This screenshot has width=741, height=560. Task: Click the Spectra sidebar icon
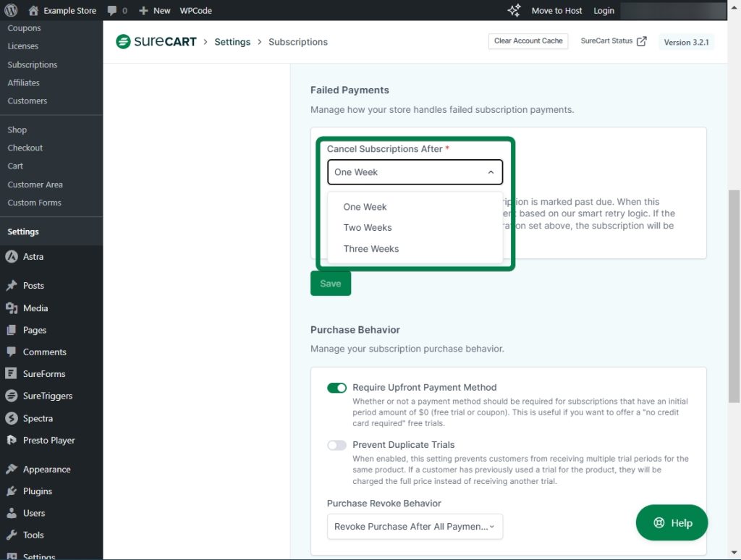[12, 418]
